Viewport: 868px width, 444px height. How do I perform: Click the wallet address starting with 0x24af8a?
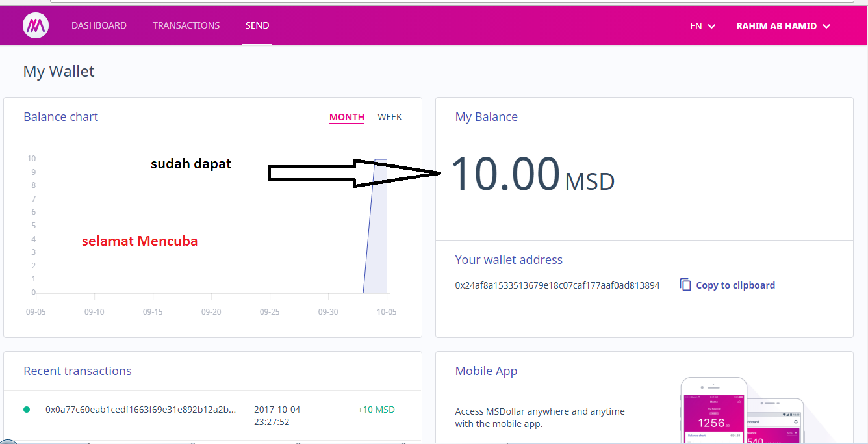[557, 285]
